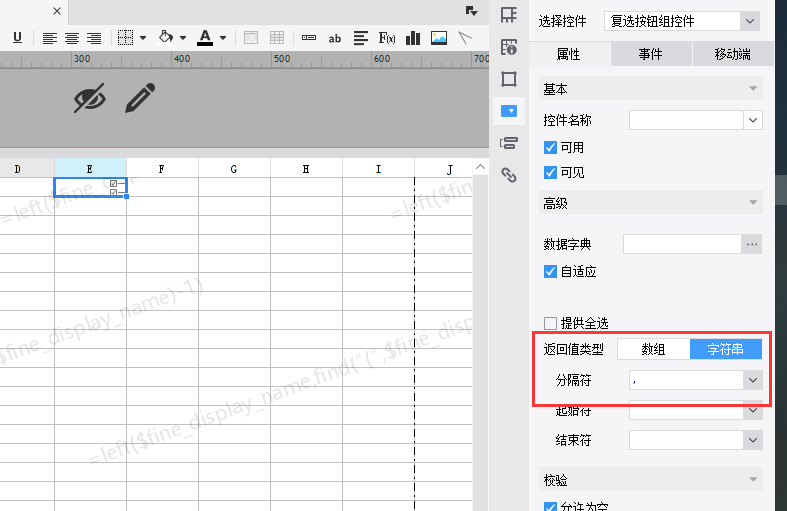Switch to 属性 tab

[570, 54]
